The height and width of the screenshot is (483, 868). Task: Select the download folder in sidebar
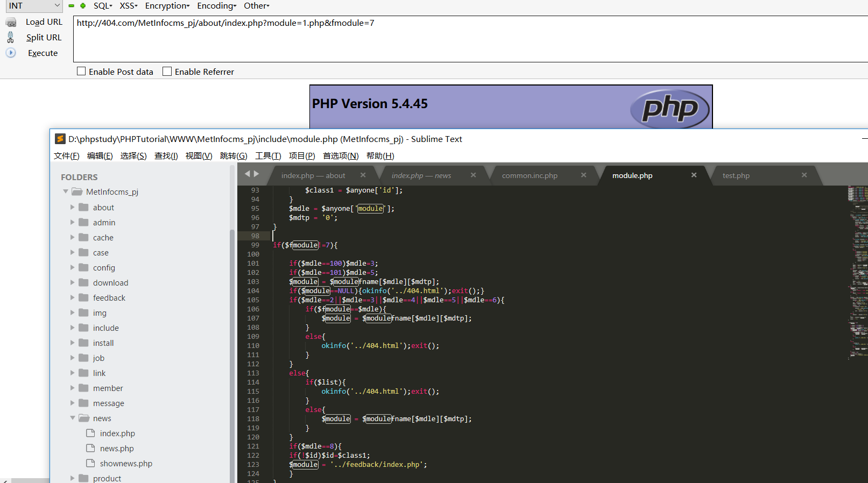[110, 282]
